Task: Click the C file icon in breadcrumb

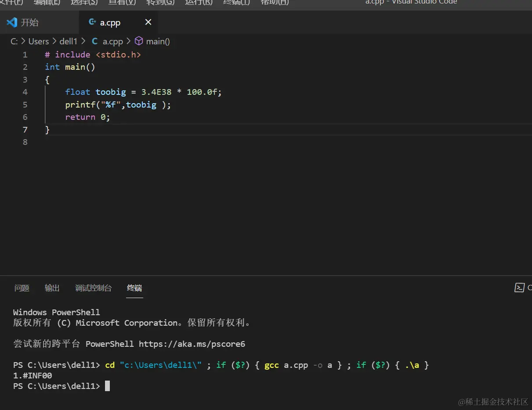Action: point(94,41)
